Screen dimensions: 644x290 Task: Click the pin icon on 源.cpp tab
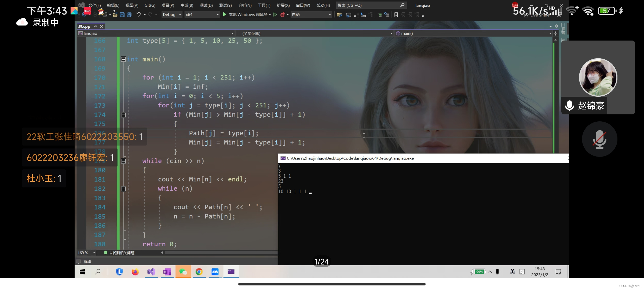[95, 26]
